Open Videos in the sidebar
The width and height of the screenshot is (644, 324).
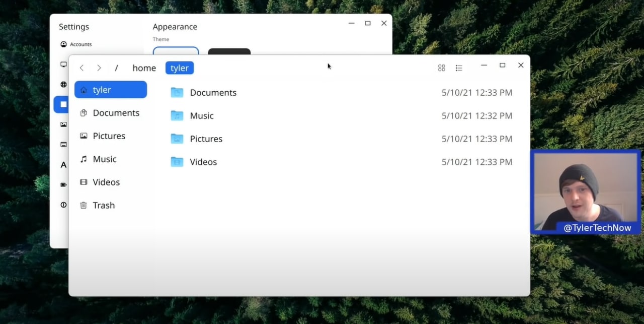coord(111,182)
